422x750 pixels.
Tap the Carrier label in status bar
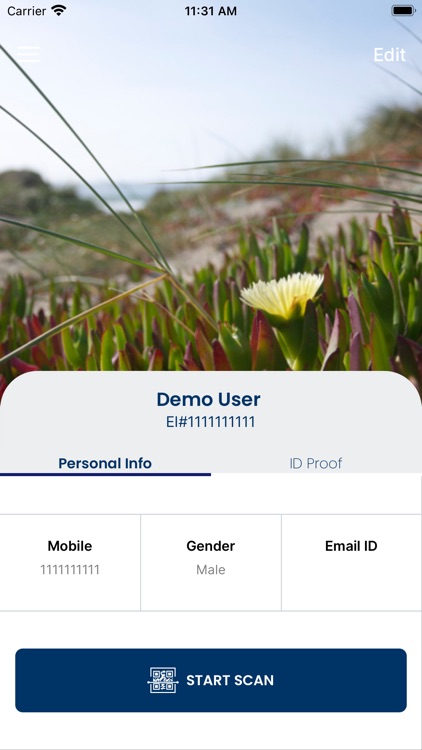coord(27,11)
